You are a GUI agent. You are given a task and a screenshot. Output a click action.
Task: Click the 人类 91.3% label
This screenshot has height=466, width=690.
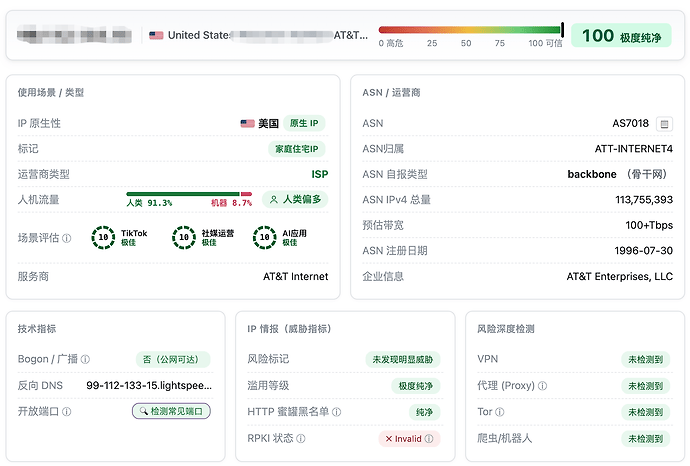coord(149,203)
